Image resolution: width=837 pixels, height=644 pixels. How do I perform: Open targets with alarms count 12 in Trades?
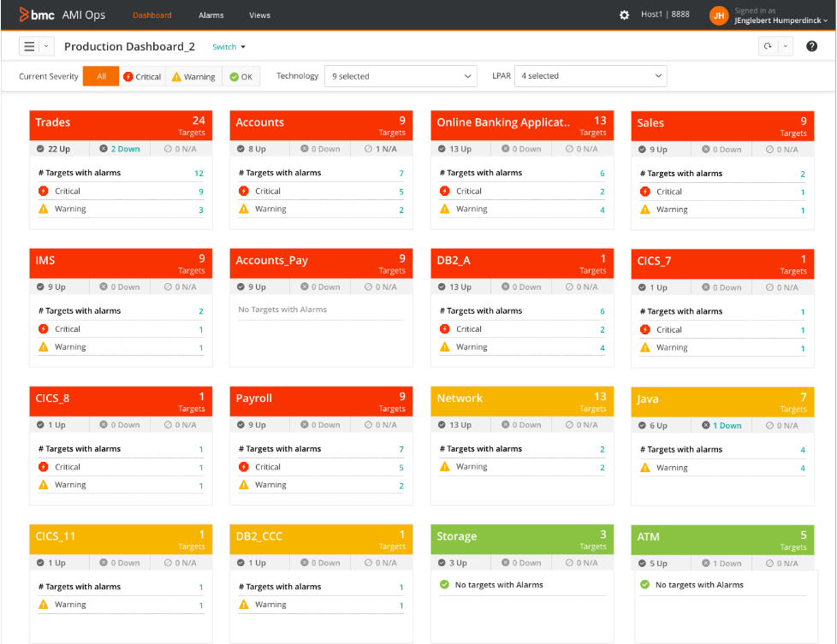pyautogui.click(x=199, y=173)
